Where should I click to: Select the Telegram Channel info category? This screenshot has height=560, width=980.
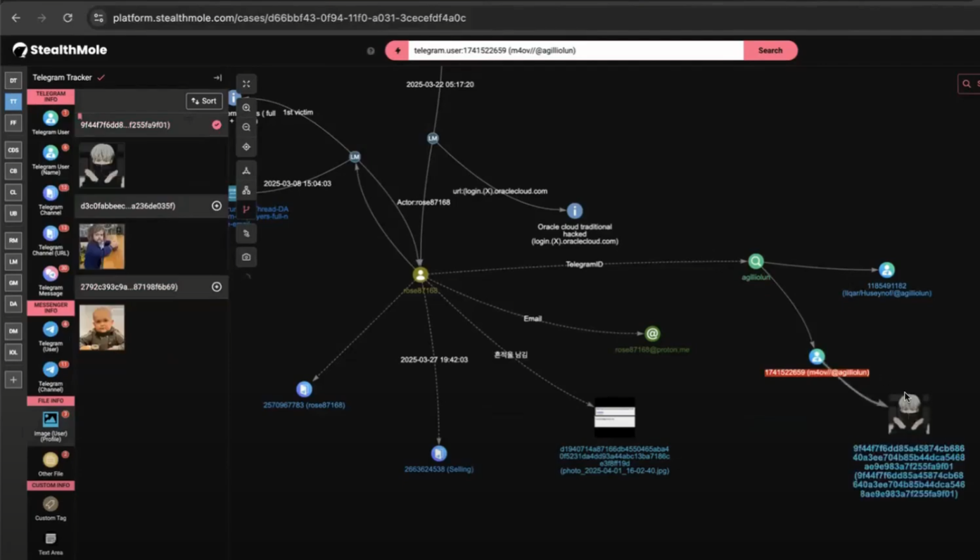pos(51,200)
